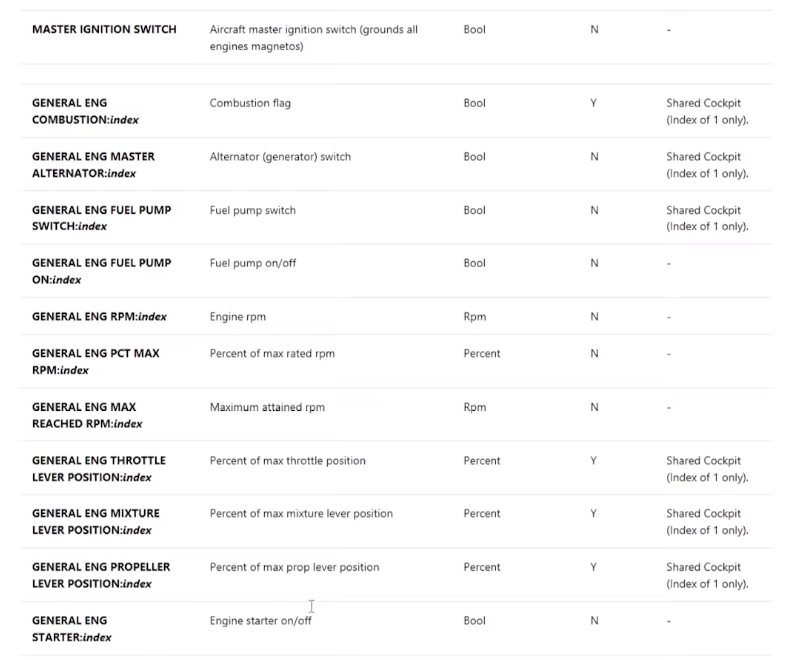Click the GENERAL ENG PCT MAX RPM:index name
802x660 pixels.
click(x=95, y=361)
